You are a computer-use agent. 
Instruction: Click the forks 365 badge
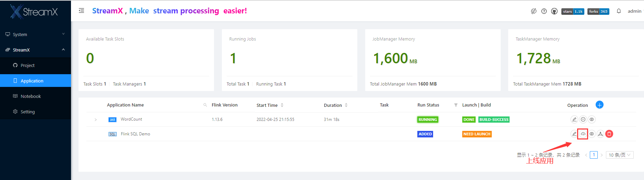598,11
